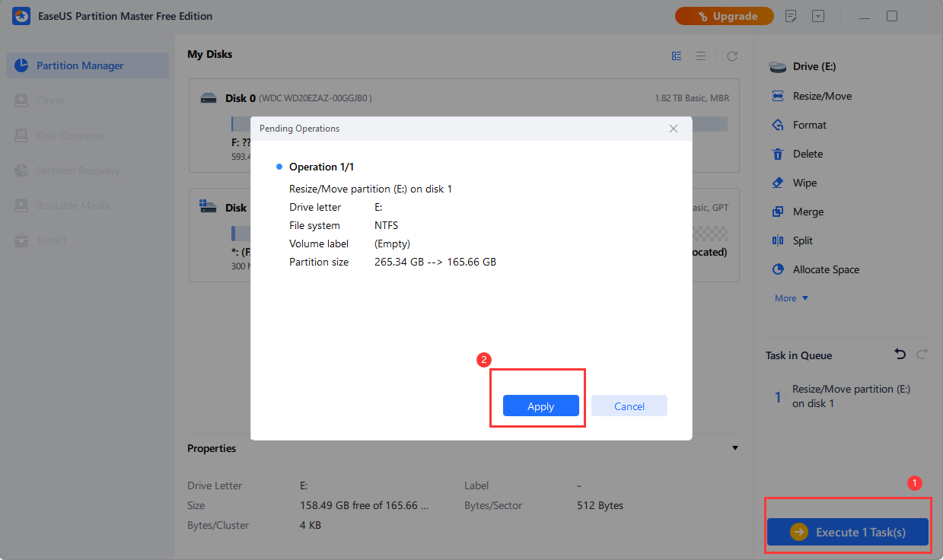Choose Allocate Space for Drive (E:)
The image size is (943, 560).
coord(815,269)
